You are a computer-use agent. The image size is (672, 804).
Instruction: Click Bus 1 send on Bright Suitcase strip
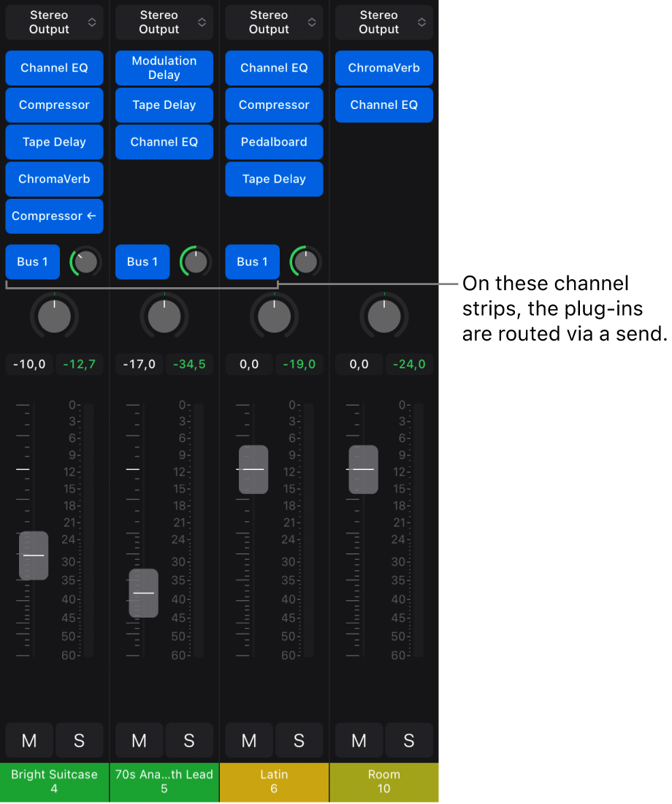(33, 262)
